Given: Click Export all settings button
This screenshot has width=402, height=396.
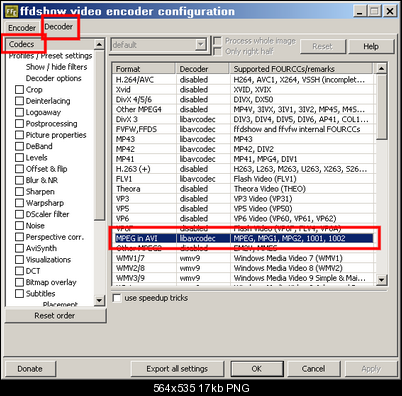Looking at the screenshot, I should click(177, 369).
